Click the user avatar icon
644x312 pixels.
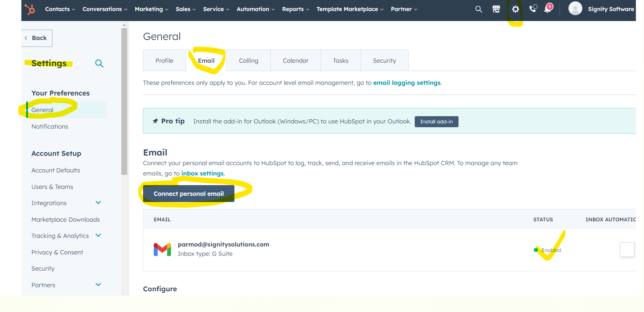[x=575, y=8]
